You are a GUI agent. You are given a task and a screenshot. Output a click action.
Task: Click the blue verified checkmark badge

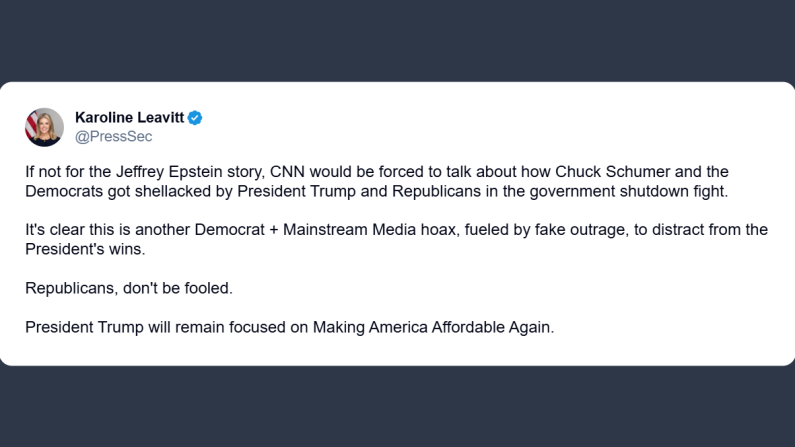(x=195, y=118)
